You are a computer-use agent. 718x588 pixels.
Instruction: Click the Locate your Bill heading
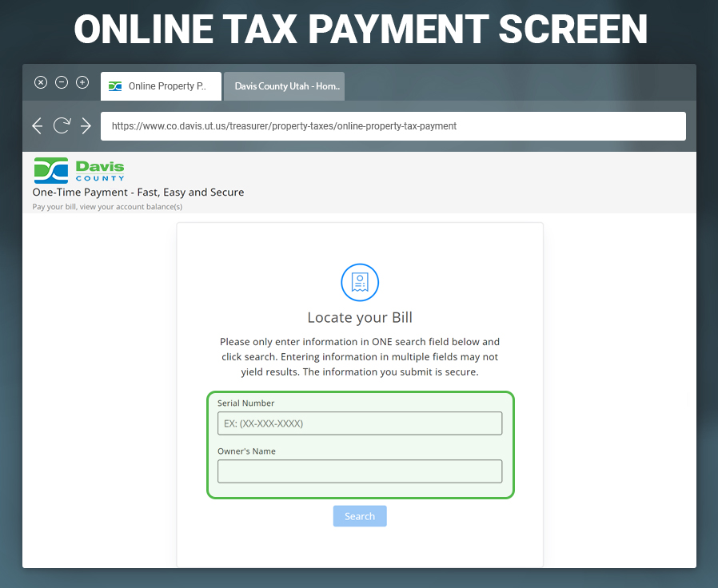pos(360,317)
